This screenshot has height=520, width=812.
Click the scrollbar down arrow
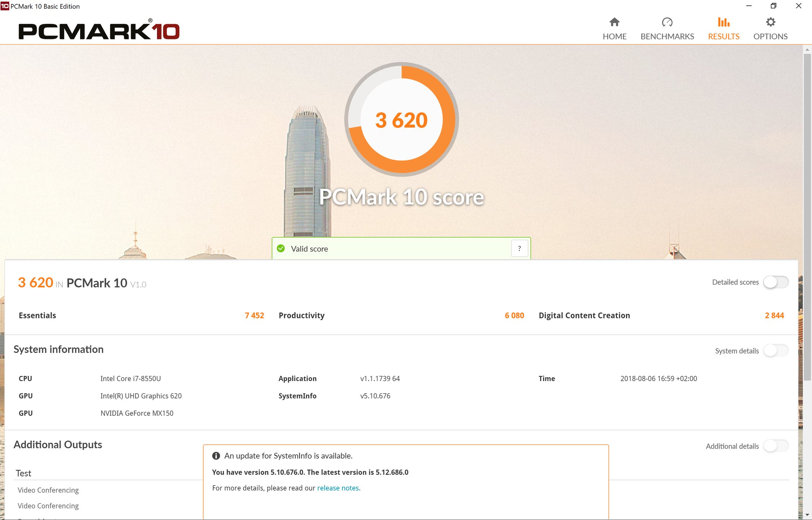pyautogui.click(x=807, y=515)
